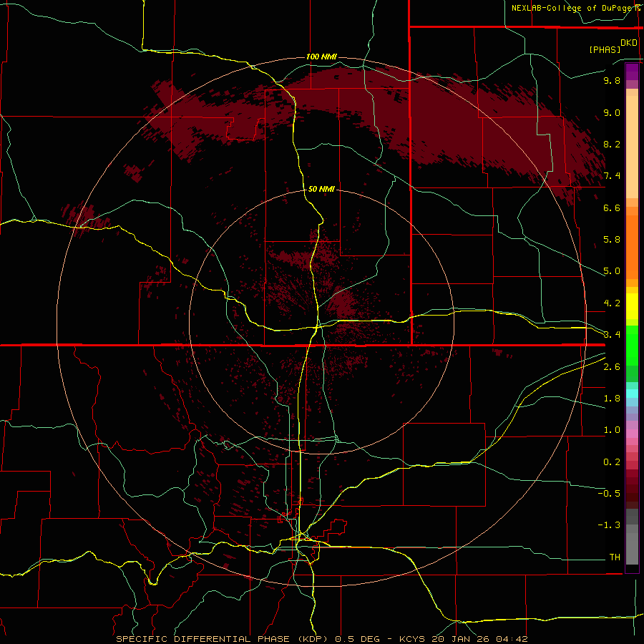Click the 0.2 scale value
This screenshot has height=644, width=644.
click(612, 462)
